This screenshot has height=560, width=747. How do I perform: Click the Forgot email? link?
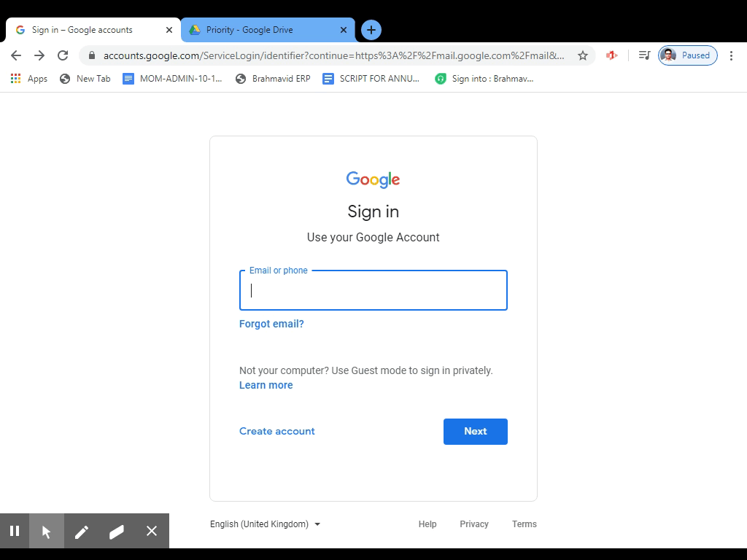tap(271, 324)
